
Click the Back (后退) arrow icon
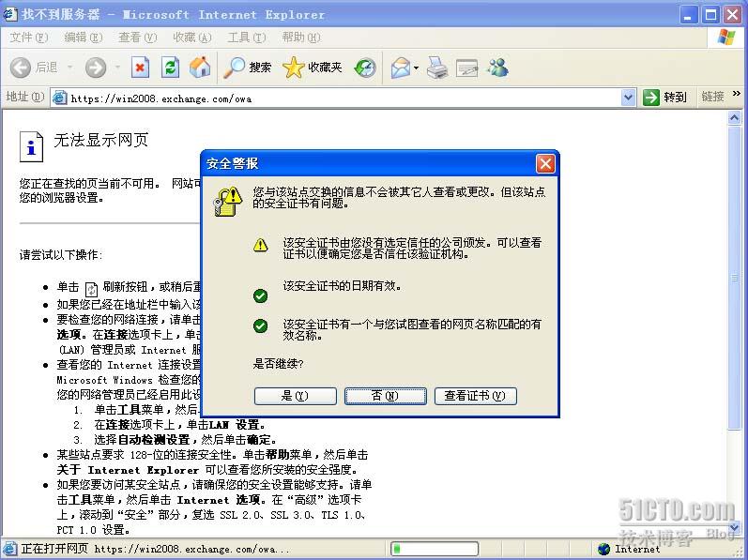tap(21, 68)
